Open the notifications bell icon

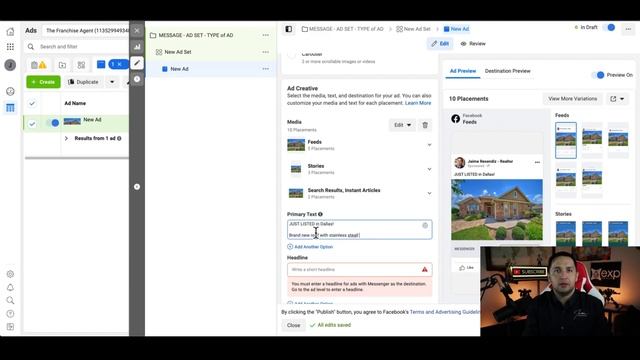tap(10, 287)
